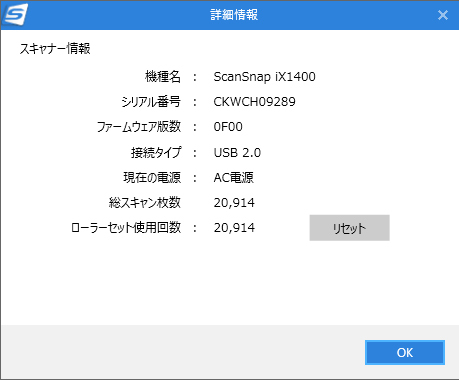This screenshot has width=459, height=380.
Task: Click the 総スキャン枚数 label
Action: [145, 202]
